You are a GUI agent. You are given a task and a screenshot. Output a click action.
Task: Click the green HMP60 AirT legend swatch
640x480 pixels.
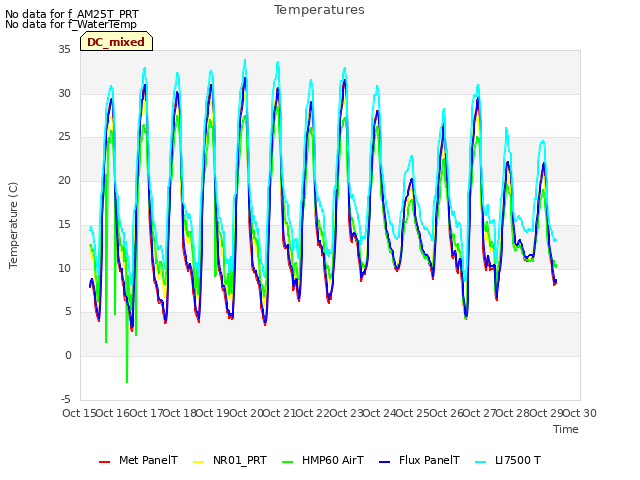288,462
